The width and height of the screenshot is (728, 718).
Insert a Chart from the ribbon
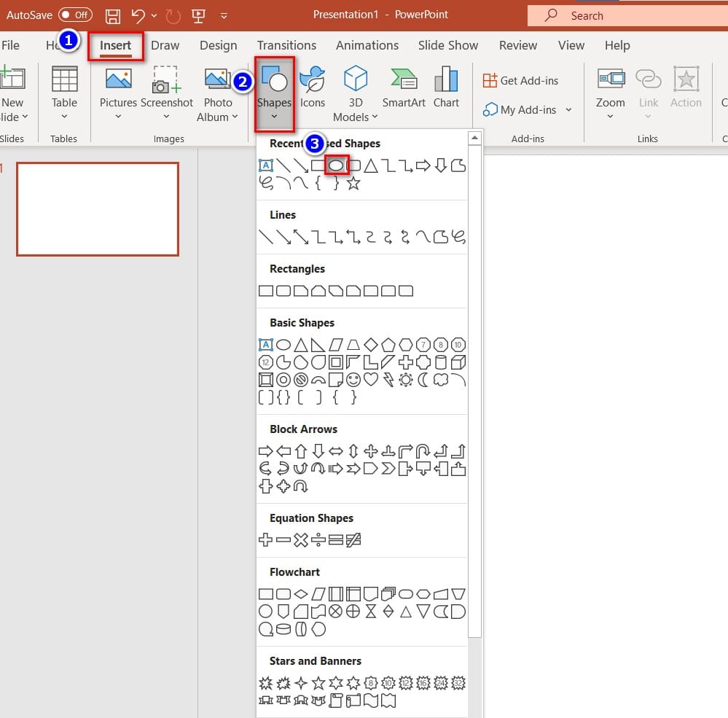pos(446,87)
